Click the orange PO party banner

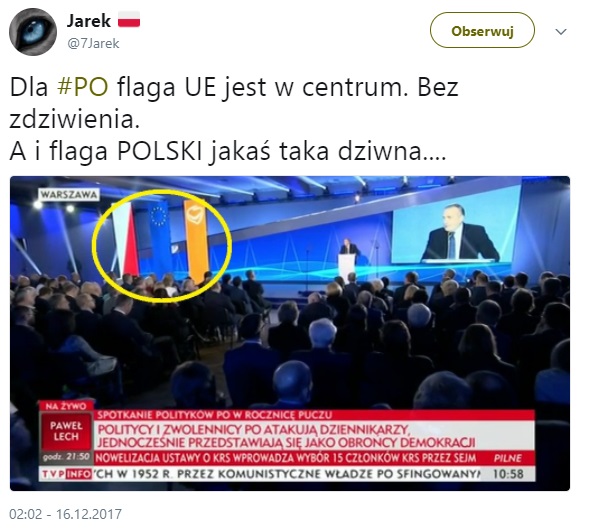(x=197, y=241)
